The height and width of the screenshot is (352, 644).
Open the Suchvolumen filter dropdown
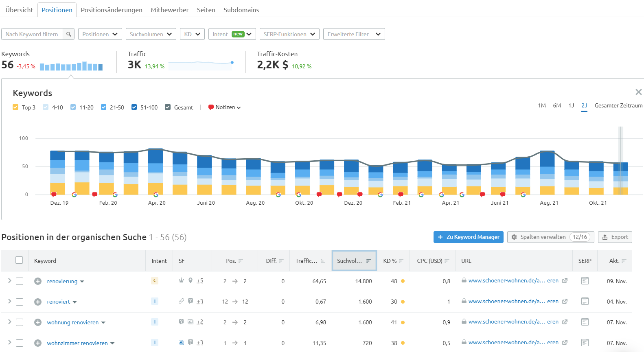151,34
